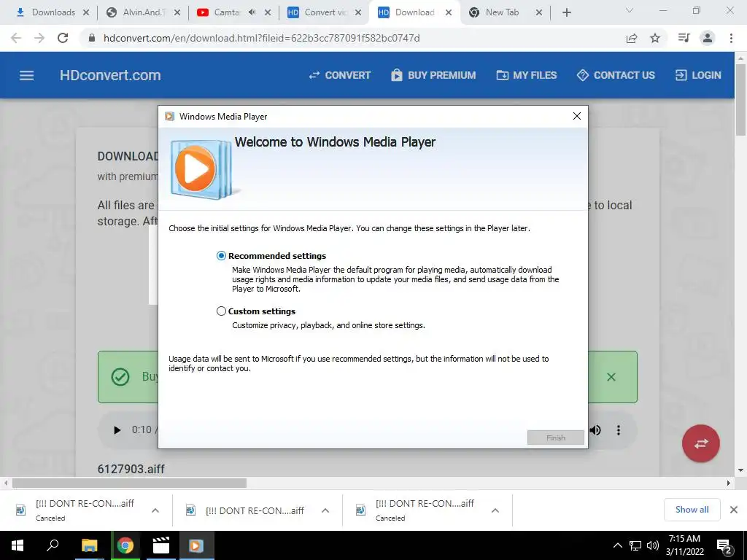Click Show all downloads
Screen dimensions: 747x560
click(x=692, y=510)
